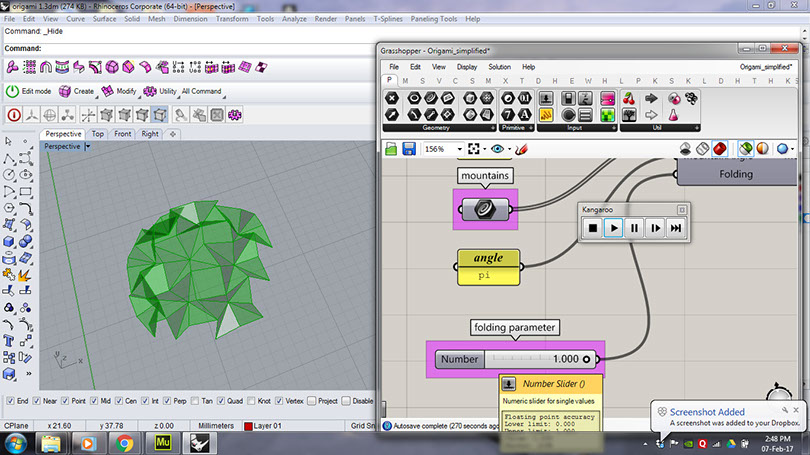Switch to Front viewport tab

(122, 134)
